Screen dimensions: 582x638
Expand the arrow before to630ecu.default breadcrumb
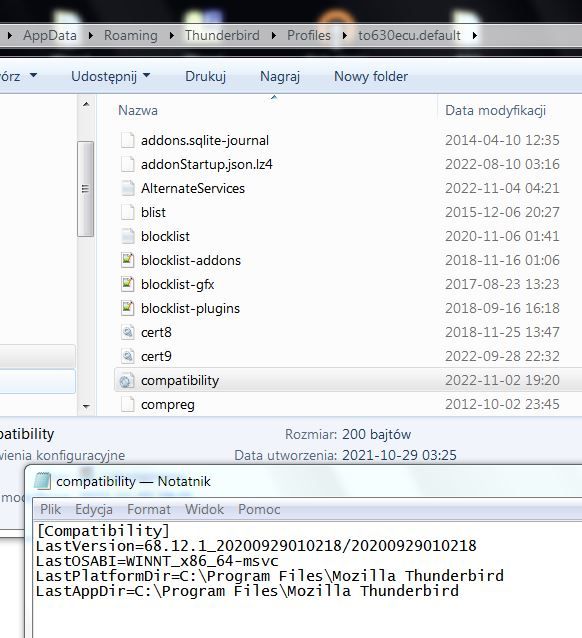[x=345, y=36]
